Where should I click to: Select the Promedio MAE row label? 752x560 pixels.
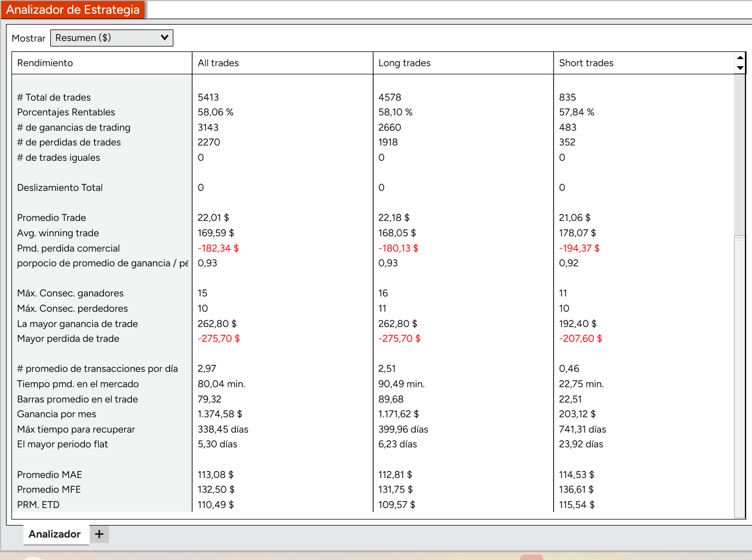(49, 475)
